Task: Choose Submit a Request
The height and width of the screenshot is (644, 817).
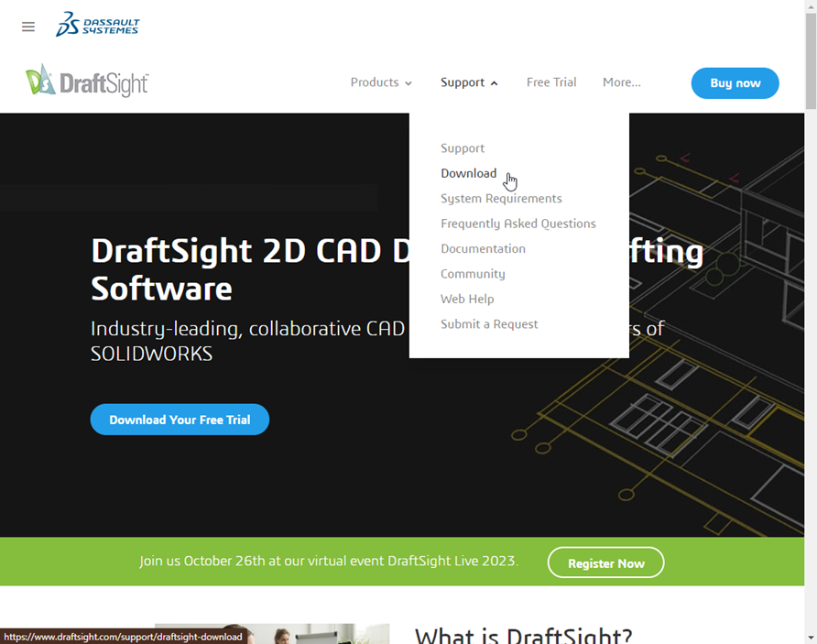Action: (489, 324)
